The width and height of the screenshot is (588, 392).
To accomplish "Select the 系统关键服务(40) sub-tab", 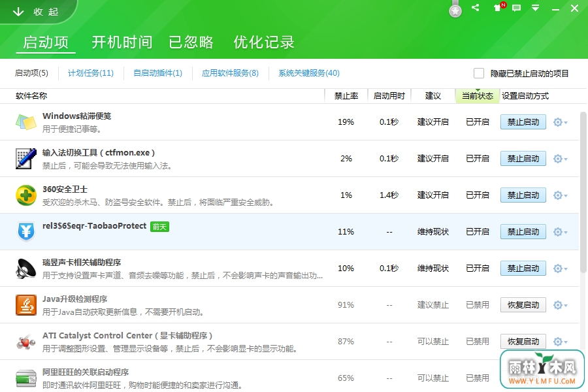I will pos(309,73).
